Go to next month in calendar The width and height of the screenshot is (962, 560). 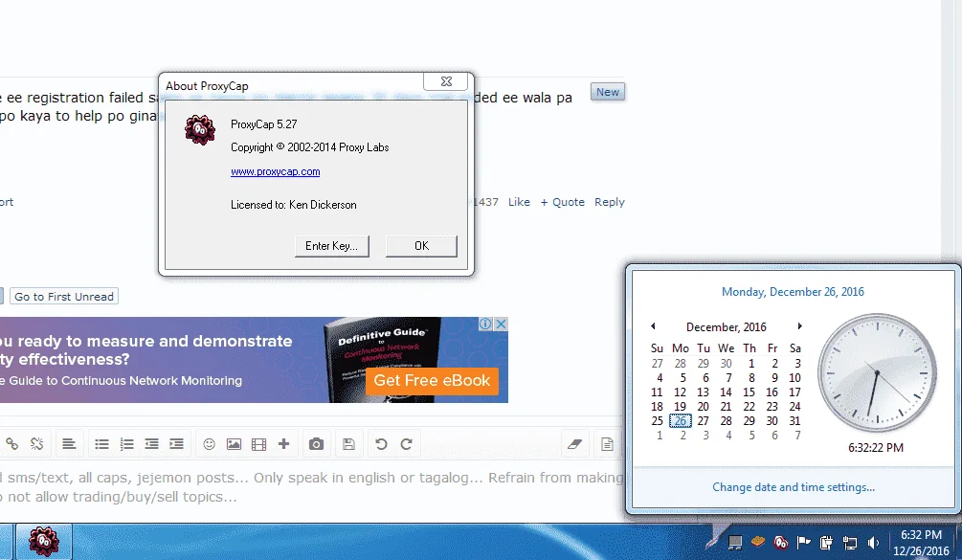pyautogui.click(x=799, y=326)
